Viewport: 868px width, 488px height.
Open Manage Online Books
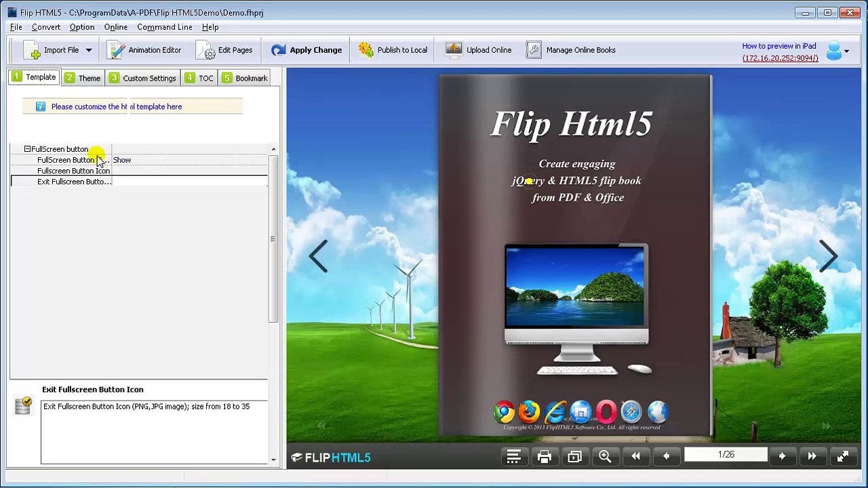click(572, 50)
